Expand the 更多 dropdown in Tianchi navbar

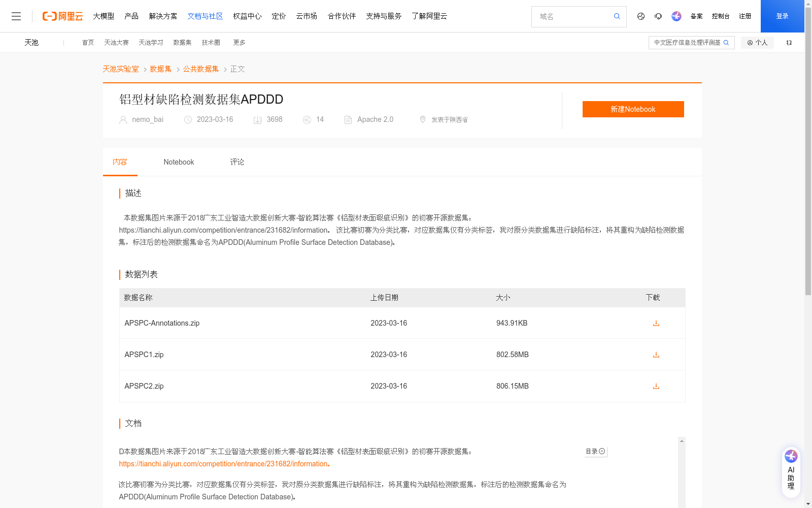(239, 42)
